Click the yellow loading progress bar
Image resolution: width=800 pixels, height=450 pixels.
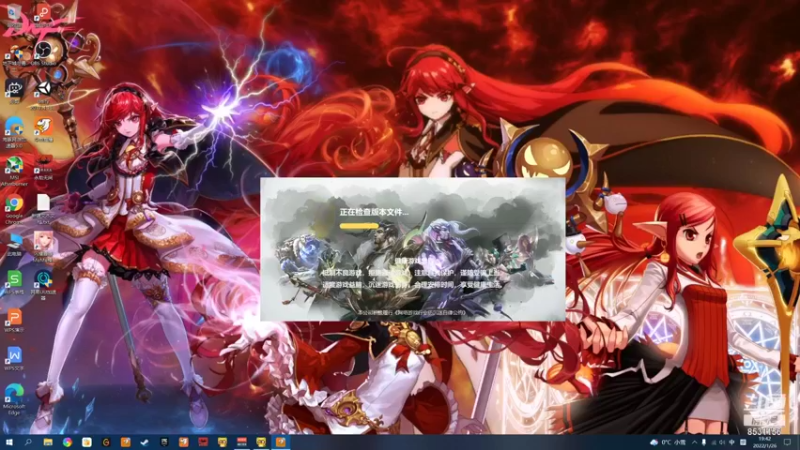coord(360,226)
